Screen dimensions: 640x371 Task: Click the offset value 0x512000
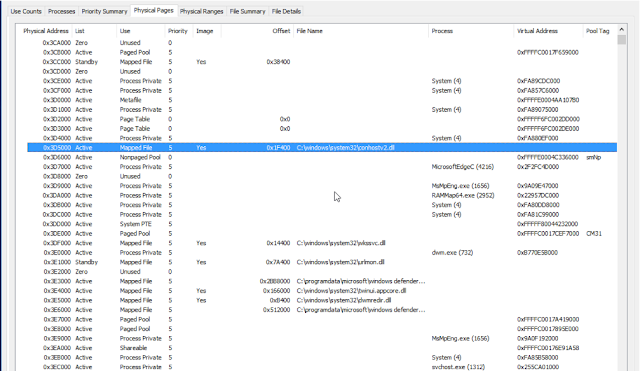[277, 310]
